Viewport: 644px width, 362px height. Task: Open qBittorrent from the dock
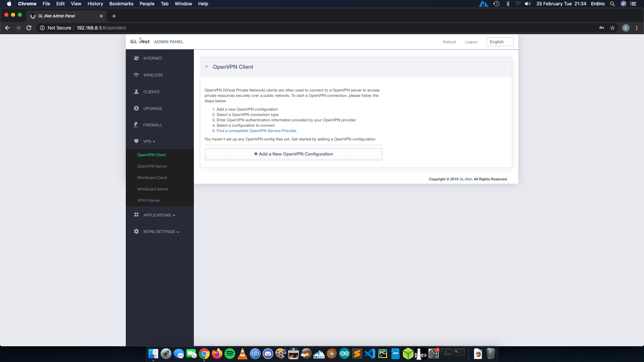(255, 354)
